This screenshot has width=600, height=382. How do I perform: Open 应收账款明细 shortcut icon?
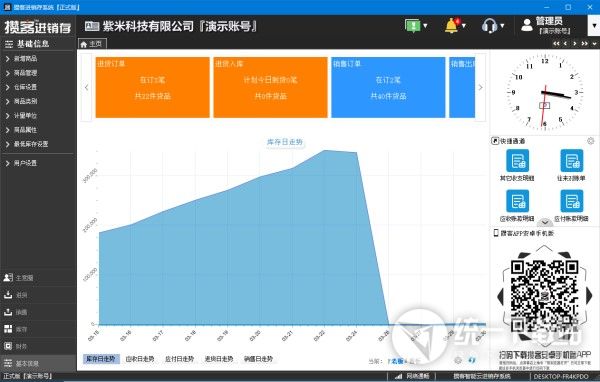click(x=517, y=201)
